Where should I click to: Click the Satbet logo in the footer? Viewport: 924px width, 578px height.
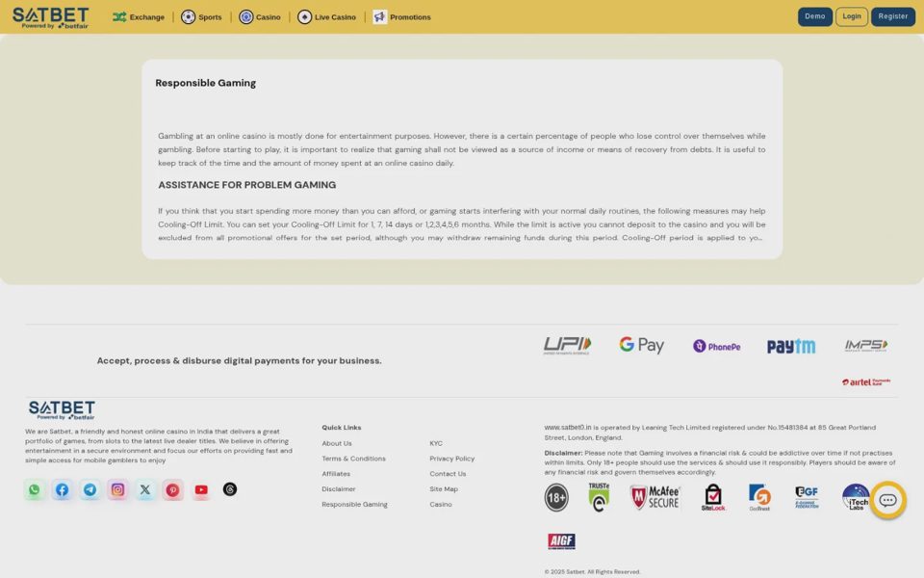point(62,410)
